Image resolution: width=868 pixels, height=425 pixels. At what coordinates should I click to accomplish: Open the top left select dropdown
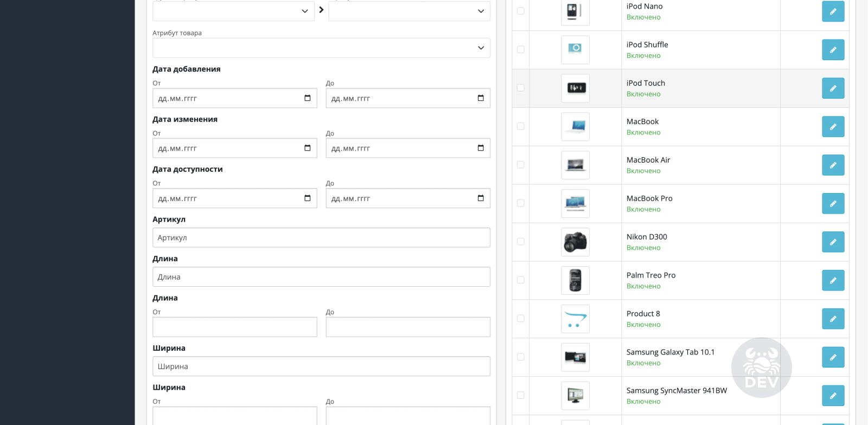[x=233, y=11]
